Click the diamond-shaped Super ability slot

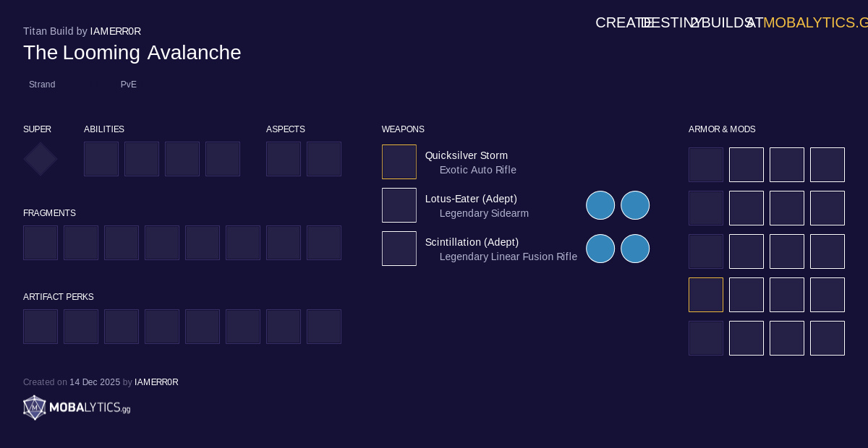41,159
